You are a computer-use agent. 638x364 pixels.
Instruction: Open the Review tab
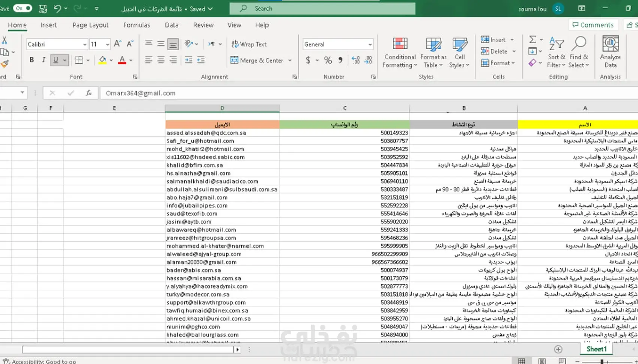[x=203, y=25]
